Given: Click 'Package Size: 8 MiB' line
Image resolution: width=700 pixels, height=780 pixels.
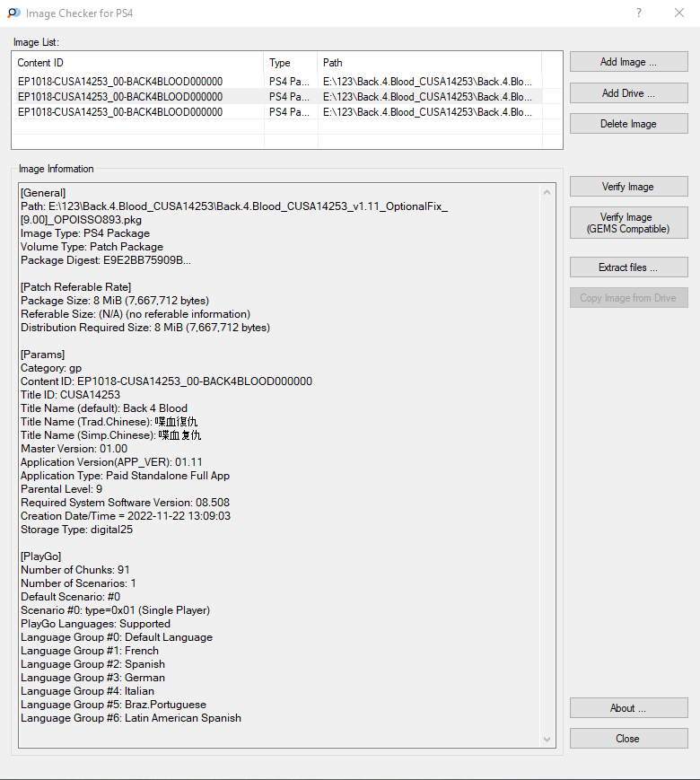Looking at the screenshot, I should coord(115,301).
